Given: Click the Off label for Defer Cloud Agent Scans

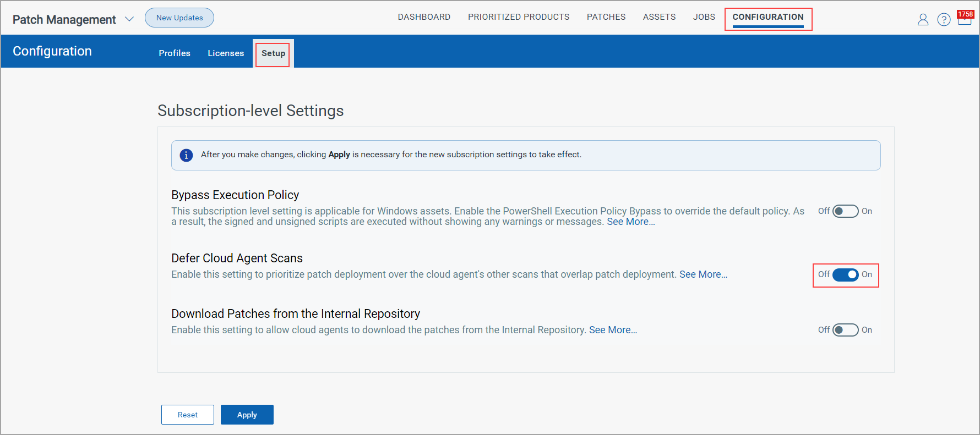Looking at the screenshot, I should pos(824,274).
